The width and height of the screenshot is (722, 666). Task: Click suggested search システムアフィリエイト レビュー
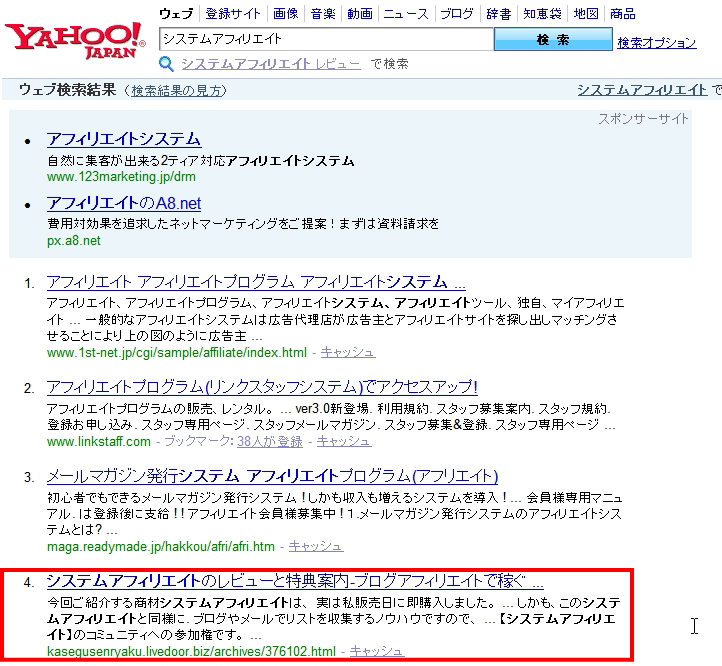tap(271, 64)
